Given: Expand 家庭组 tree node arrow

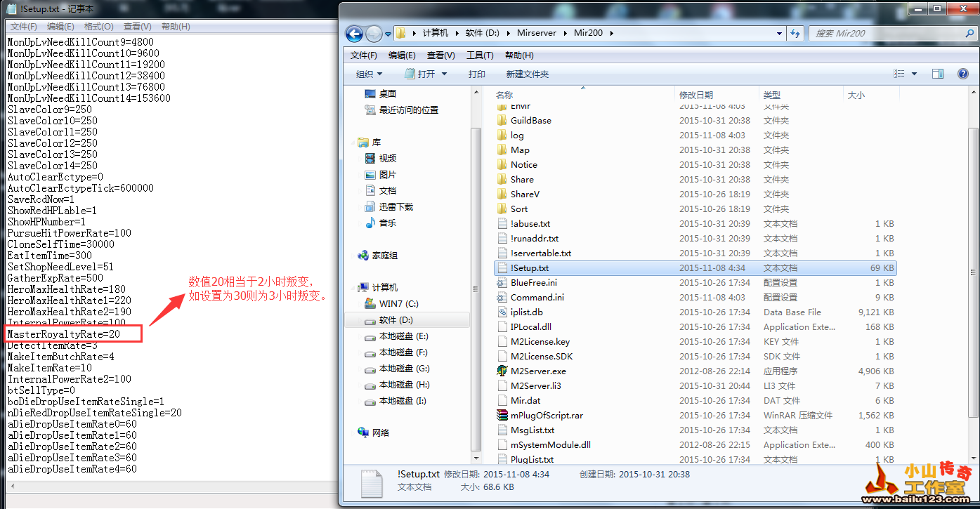Looking at the screenshot, I should (352, 256).
